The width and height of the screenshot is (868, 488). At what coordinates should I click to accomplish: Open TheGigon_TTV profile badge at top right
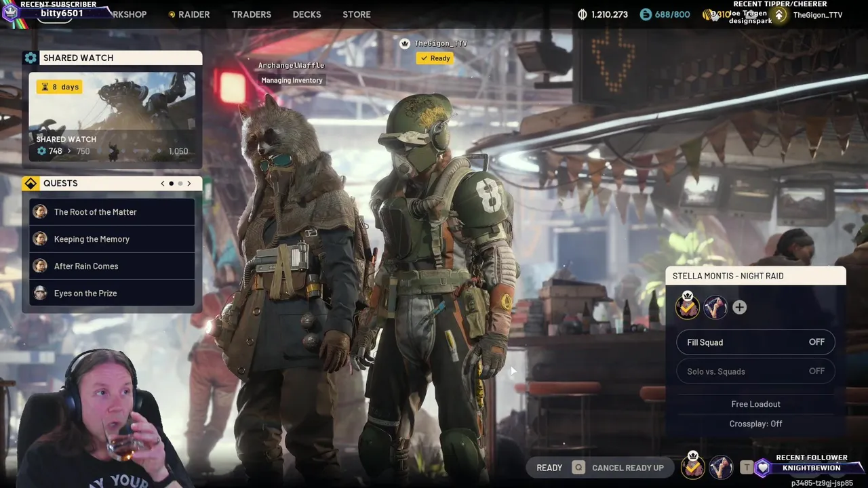[x=779, y=14]
